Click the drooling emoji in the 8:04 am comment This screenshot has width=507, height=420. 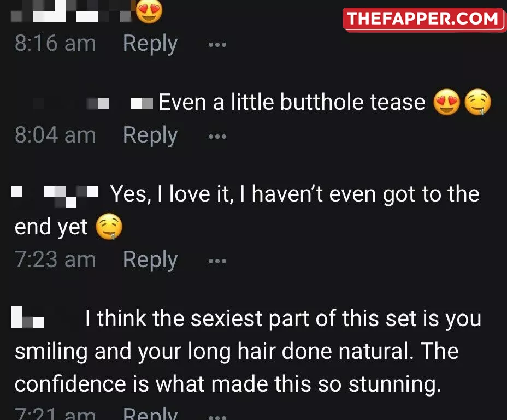478,102
